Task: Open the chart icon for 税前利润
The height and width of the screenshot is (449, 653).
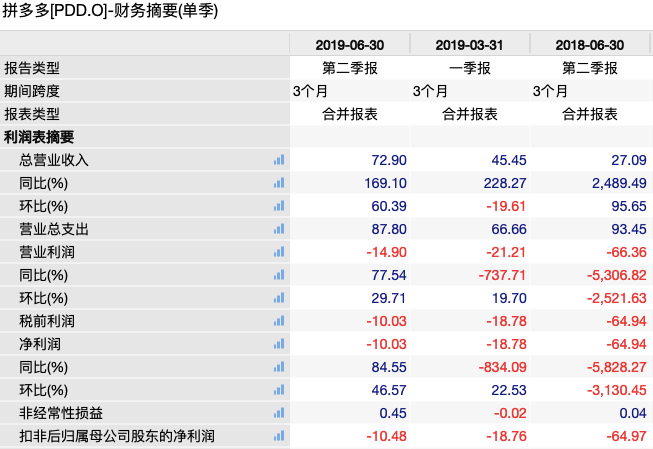Action: tap(279, 321)
